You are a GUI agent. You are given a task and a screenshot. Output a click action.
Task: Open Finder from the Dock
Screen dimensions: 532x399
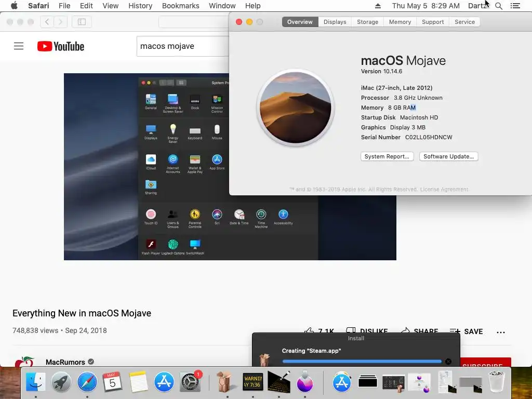pyautogui.click(x=36, y=382)
